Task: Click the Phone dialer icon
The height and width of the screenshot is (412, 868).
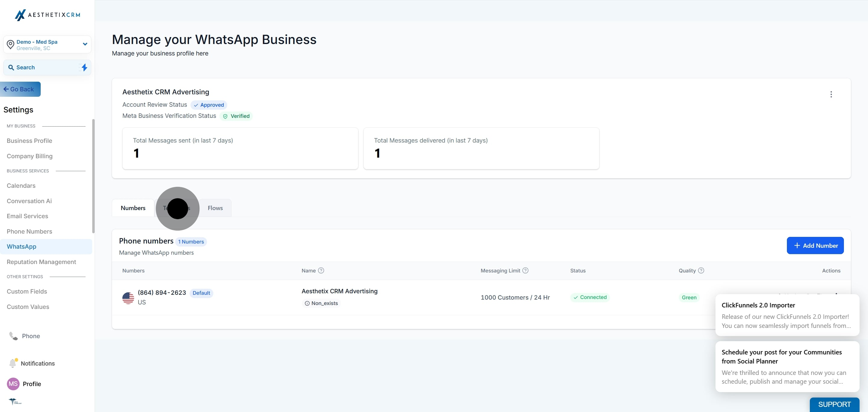Action: pyautogui.click(x=13, y=336)
